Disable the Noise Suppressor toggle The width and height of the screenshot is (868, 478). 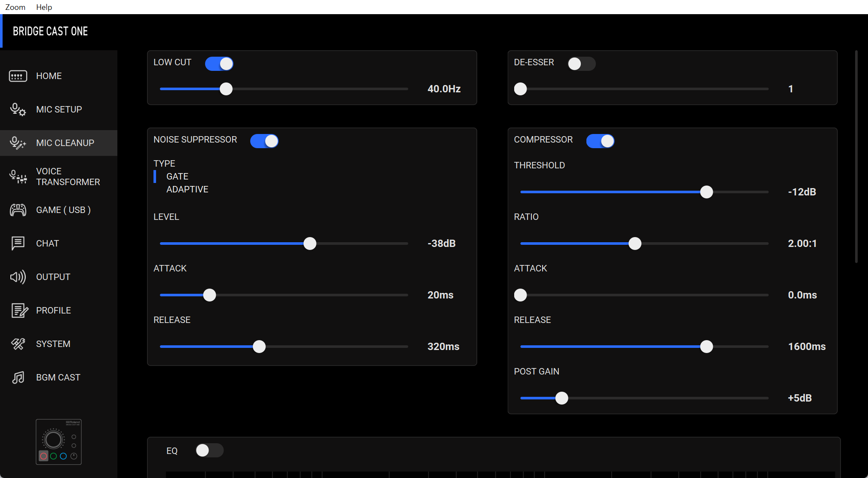(x=264, y=141)
